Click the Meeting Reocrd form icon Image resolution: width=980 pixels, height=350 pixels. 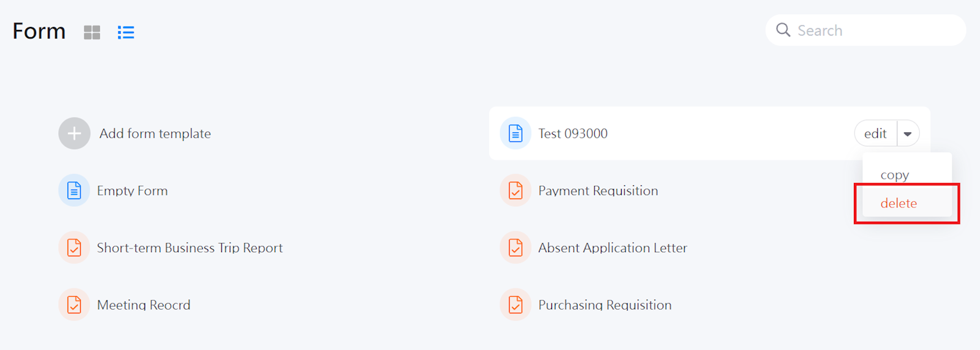[x=74, y=304]
